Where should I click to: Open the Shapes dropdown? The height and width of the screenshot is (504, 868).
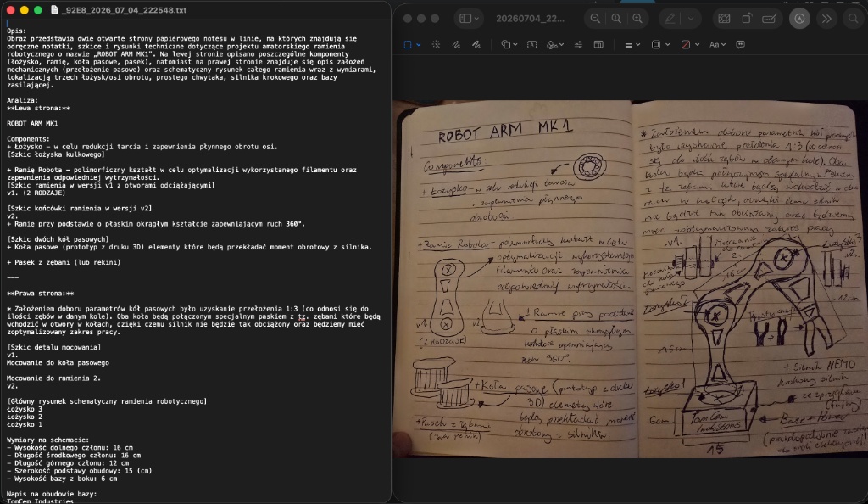(509, 44)
